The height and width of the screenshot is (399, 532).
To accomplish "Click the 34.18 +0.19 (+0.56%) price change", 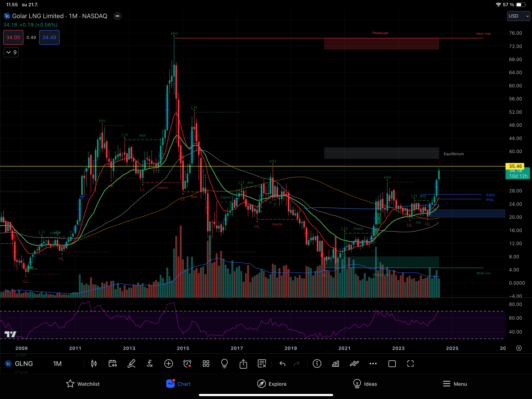I will [30, 25].
